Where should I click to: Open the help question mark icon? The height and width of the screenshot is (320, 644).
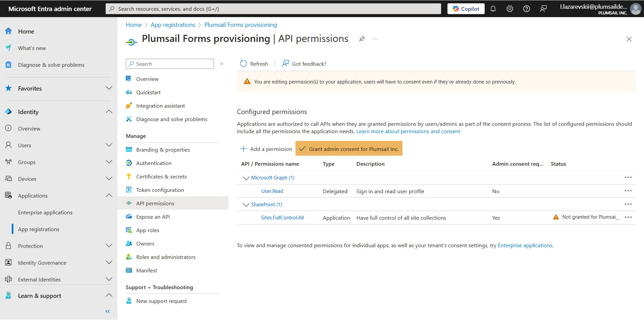point(527,9)
